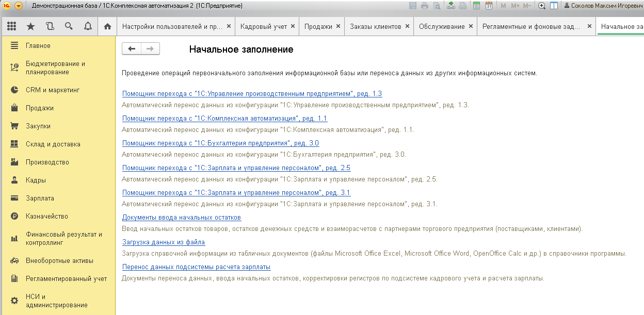Click the Регламентированный учет calculator icon
644x315 pixels.
14,278
